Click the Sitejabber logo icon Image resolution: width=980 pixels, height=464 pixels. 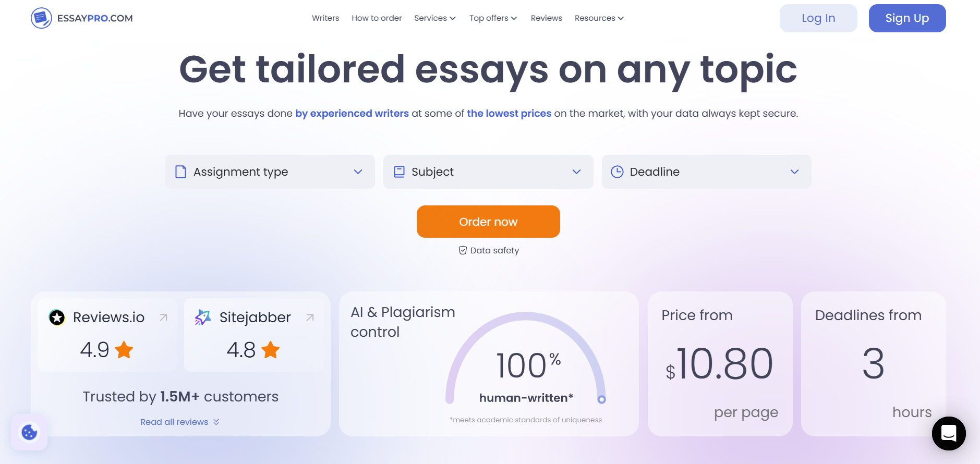[x=203, y=318]
